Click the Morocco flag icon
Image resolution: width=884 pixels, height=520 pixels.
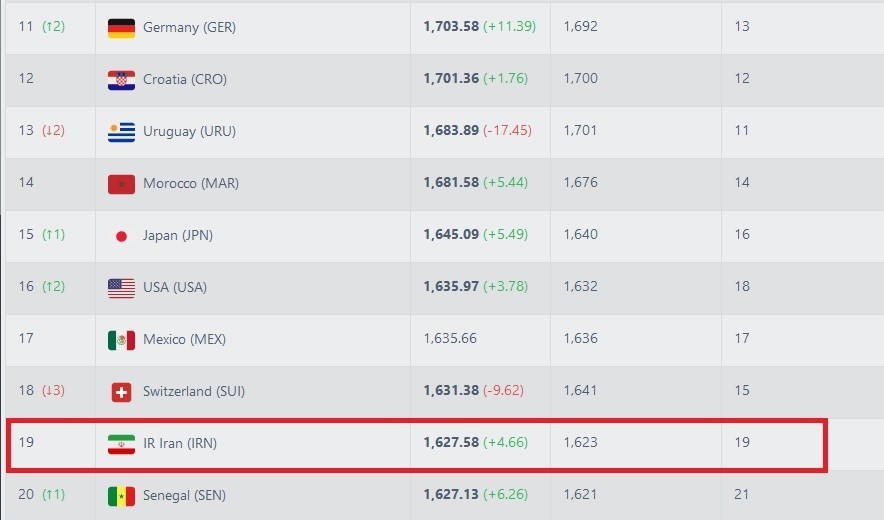[121, 184]
